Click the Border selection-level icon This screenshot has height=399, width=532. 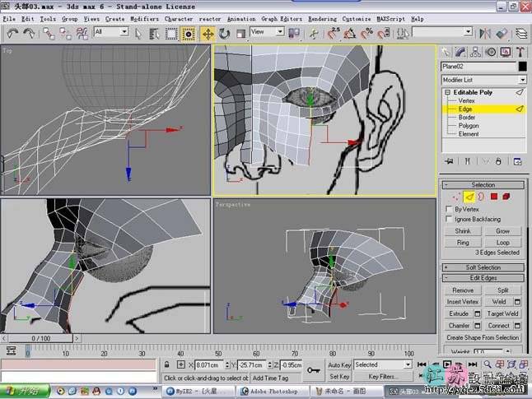[x=482, y=197]
